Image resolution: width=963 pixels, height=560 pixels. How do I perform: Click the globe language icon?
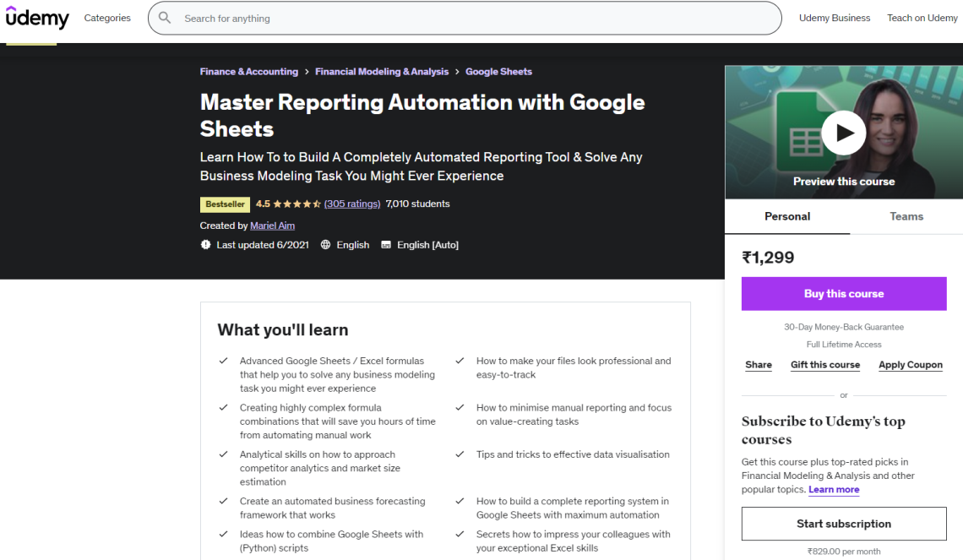point(325,244)
